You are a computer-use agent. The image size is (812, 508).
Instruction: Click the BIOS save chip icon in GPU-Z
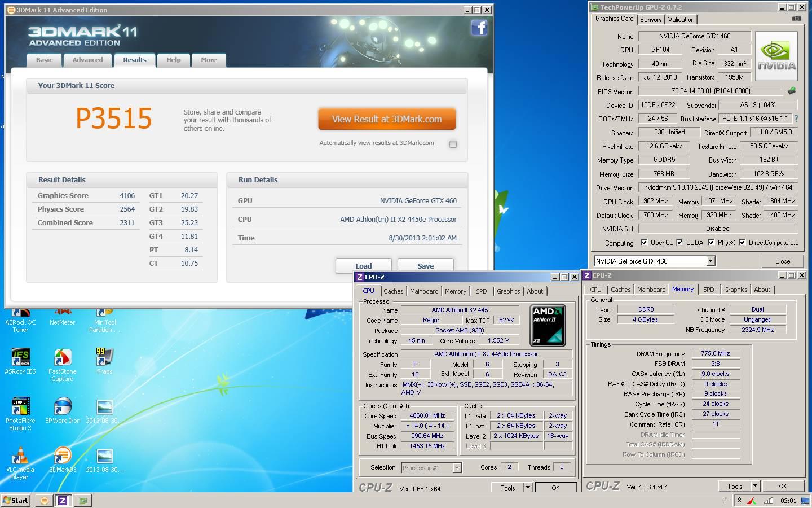point(792,90)
